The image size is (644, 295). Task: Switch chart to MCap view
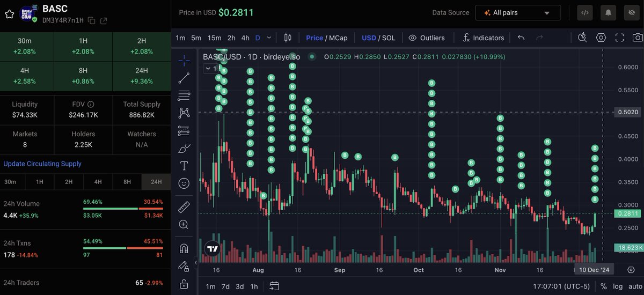pyautogui.click(x=338, y=38)
